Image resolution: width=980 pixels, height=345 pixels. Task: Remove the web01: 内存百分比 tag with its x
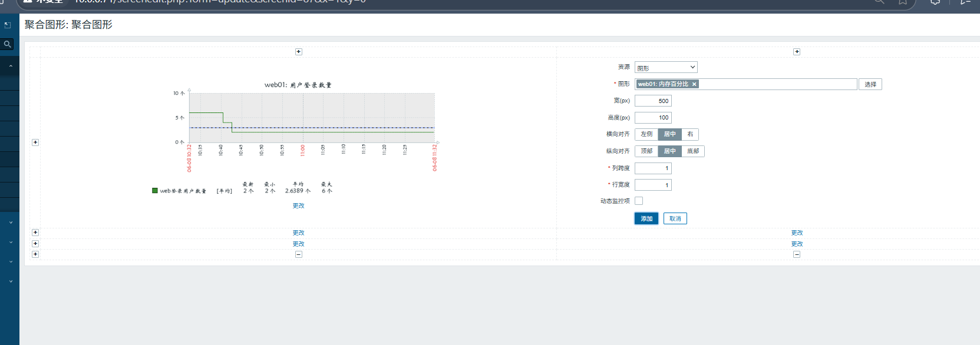click(x=694, y=84)
